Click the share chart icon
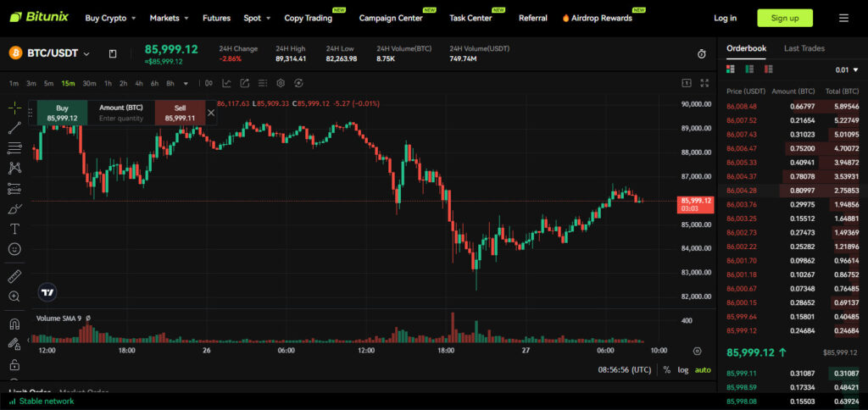Image resolution: width=868 pixels, height=410 pixels. click(x=245, y=83)
